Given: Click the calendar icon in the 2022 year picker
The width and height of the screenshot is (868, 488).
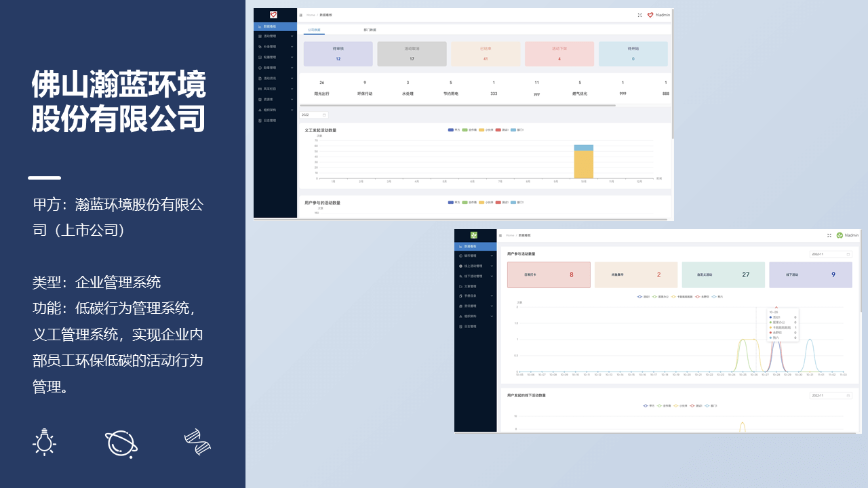Looking at the screenshot, I should pyautogui.click(x=324, y=115).
